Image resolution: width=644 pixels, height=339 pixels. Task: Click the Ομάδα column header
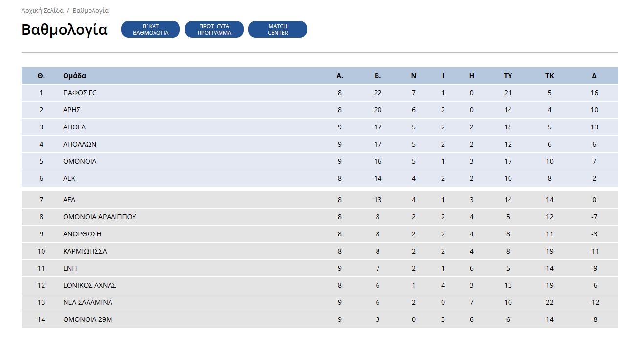click(75, 76)
